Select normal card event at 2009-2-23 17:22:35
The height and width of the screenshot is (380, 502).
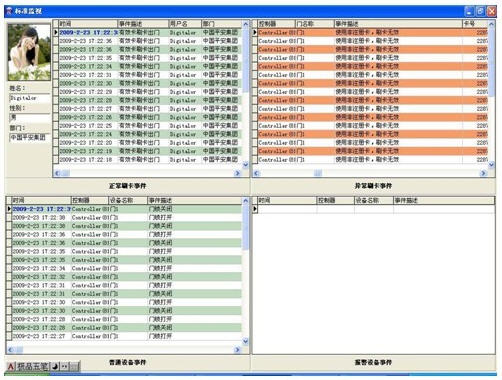pyautogui.click(x=151, y=58)
